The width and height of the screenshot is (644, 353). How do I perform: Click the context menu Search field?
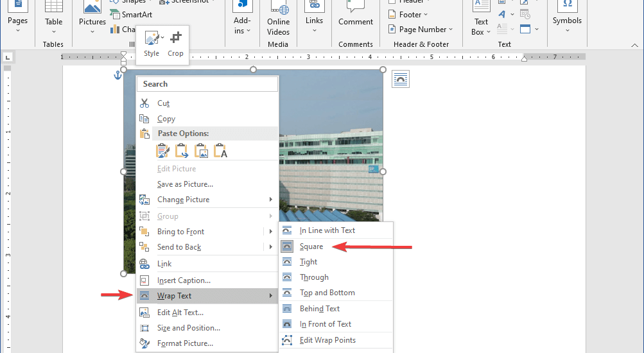207,83
